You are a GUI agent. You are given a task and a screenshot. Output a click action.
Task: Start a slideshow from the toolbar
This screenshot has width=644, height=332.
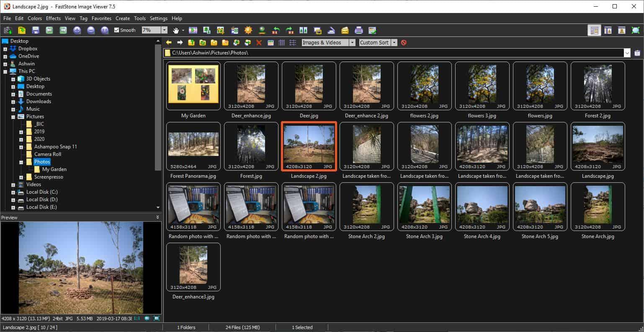pyautogui.click(x=193, y=30)
